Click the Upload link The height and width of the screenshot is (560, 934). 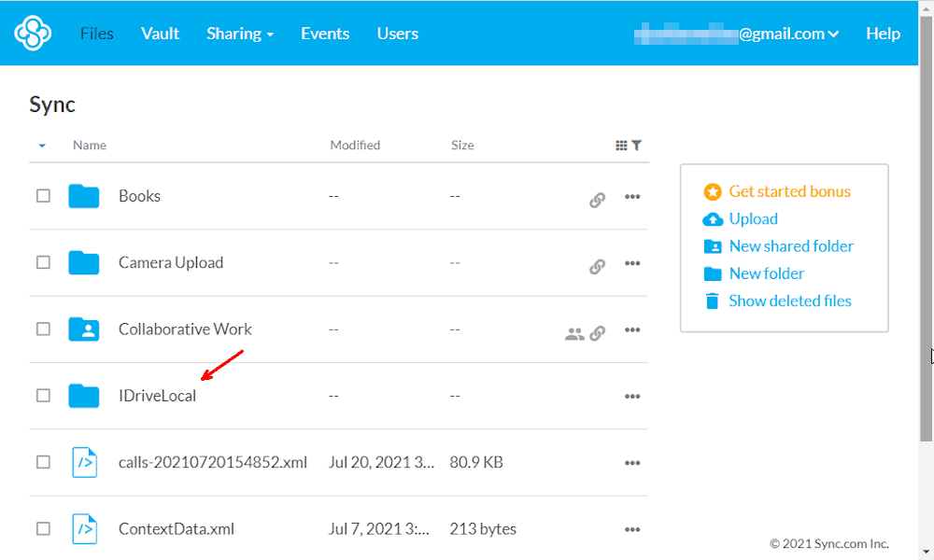click(754, 219)
